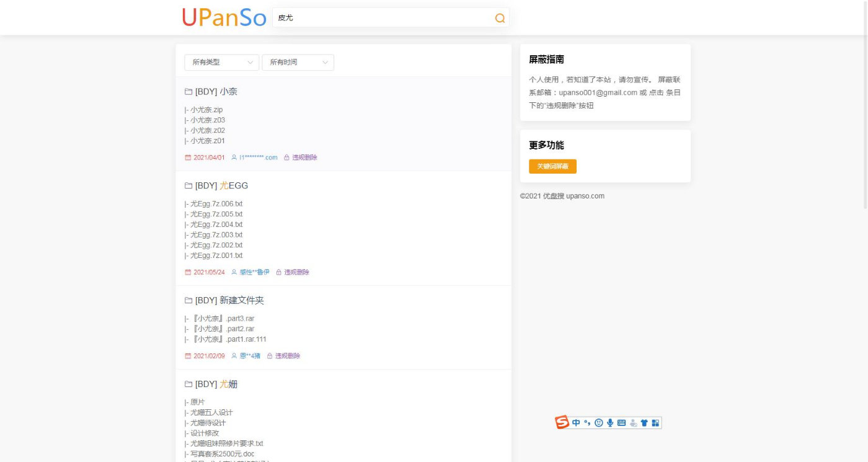This screenshot has width=868, height=462.
Task: Click sharer name l1********.com
Action: (x=259, y=158)
